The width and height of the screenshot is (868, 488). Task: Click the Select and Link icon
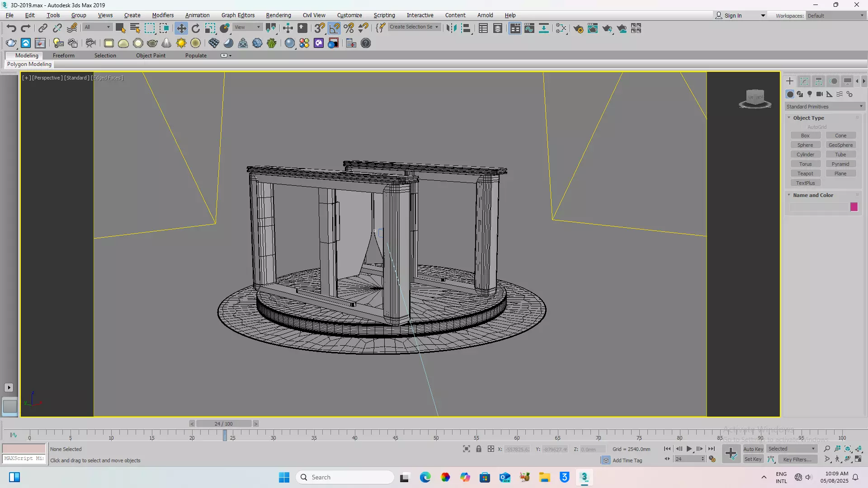click(x=42, y=28)
